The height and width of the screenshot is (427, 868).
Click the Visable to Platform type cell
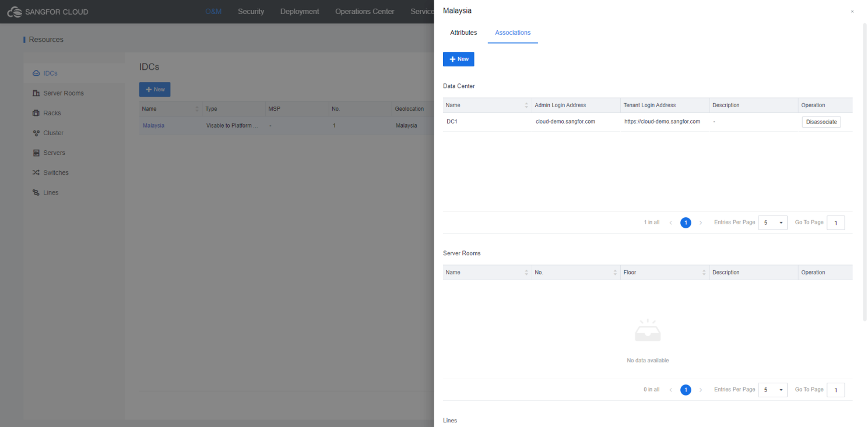tap(232, 125)
